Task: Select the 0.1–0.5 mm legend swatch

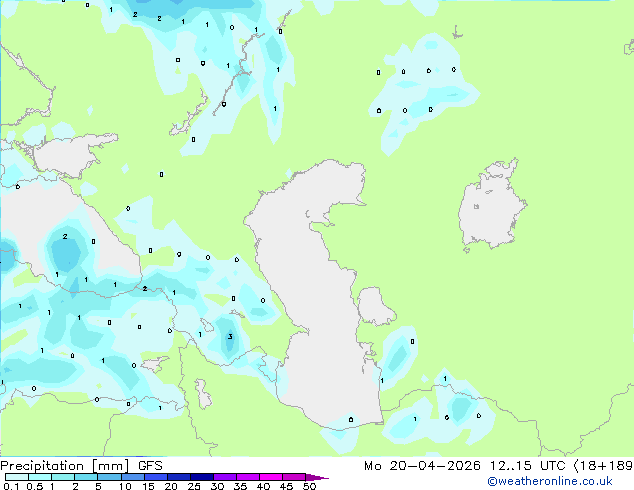Action: click(17, 477)
